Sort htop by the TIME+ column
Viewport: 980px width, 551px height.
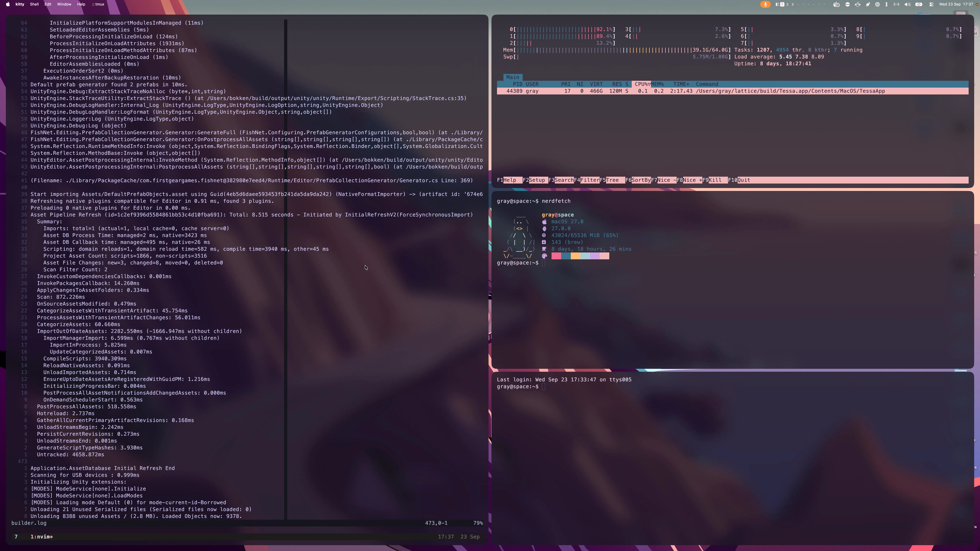tap(681, 84)
